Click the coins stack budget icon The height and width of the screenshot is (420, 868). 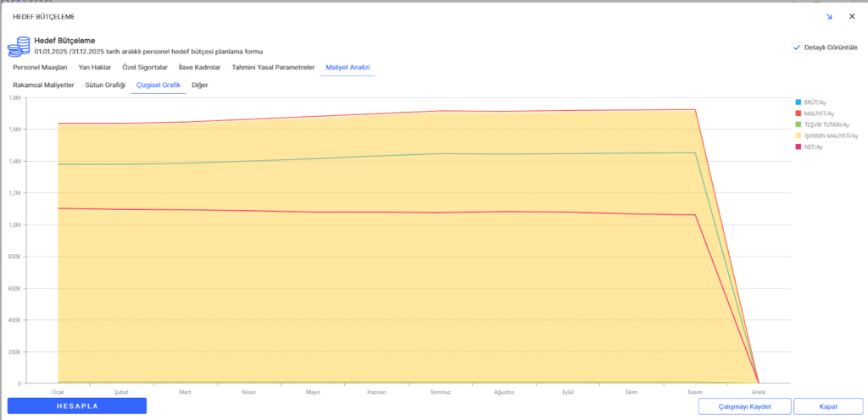coord(19,47)
